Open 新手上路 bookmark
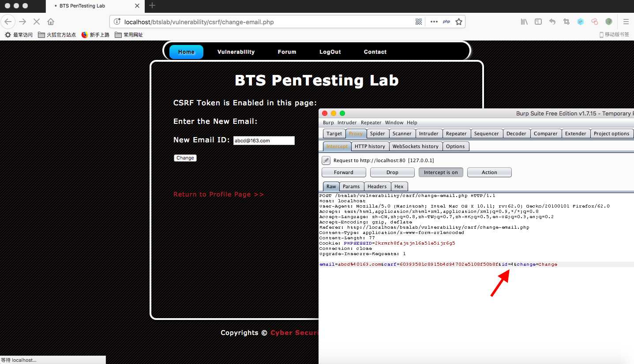 point(95,35)
